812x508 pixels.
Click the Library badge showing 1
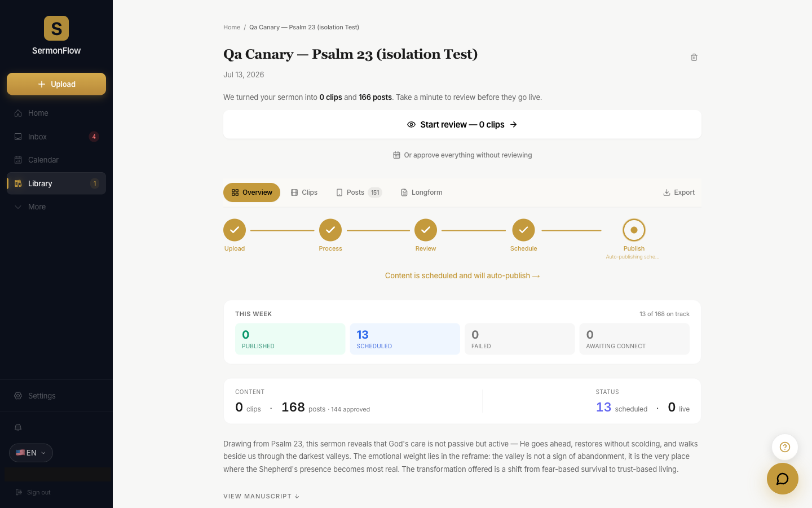[95, 183]
